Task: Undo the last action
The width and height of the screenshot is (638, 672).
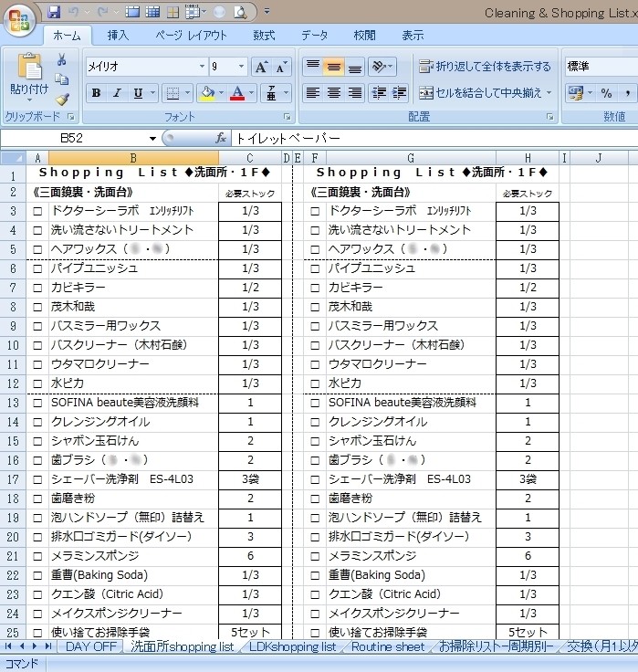Action: (73, 12)
